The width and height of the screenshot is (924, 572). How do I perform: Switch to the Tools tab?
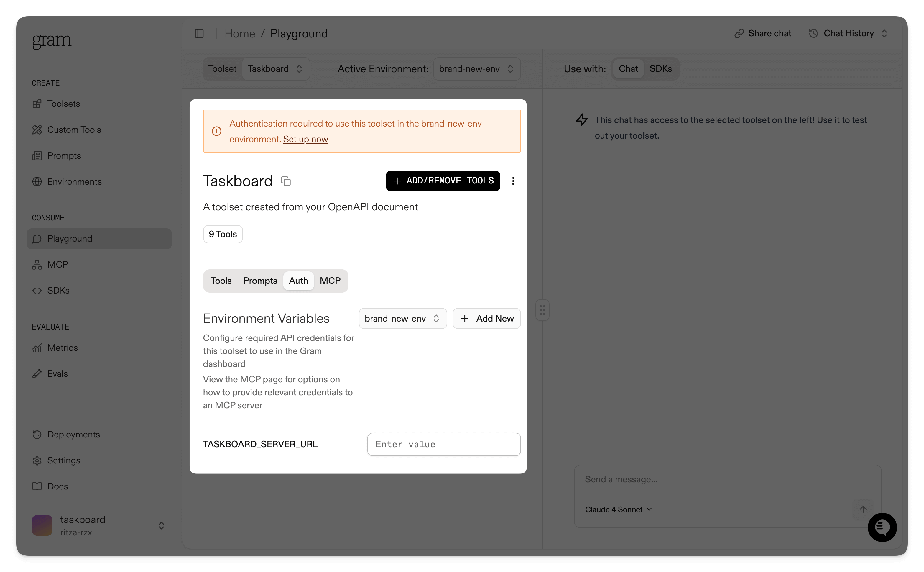(x=221, y=281)
